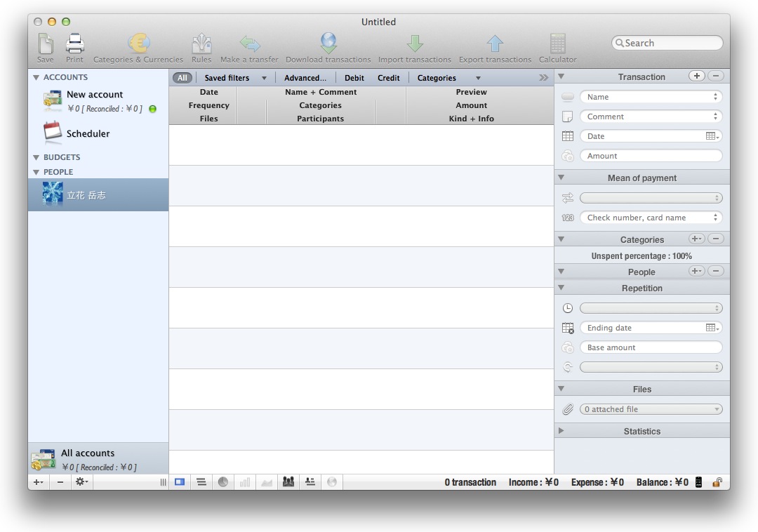Select the All filter pill
The image size is (758, 532).
(x=182, y=78)
